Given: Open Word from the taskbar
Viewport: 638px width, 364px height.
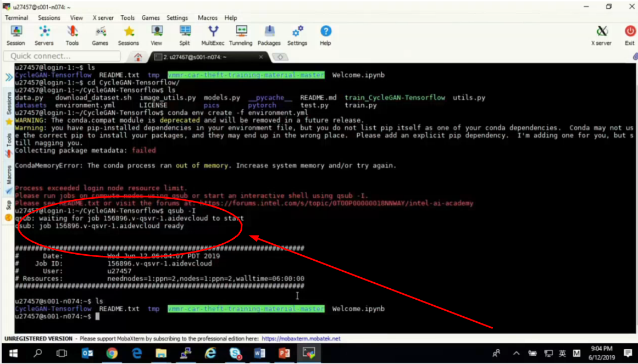Looking at the screenshot, I should coord(259,353).
